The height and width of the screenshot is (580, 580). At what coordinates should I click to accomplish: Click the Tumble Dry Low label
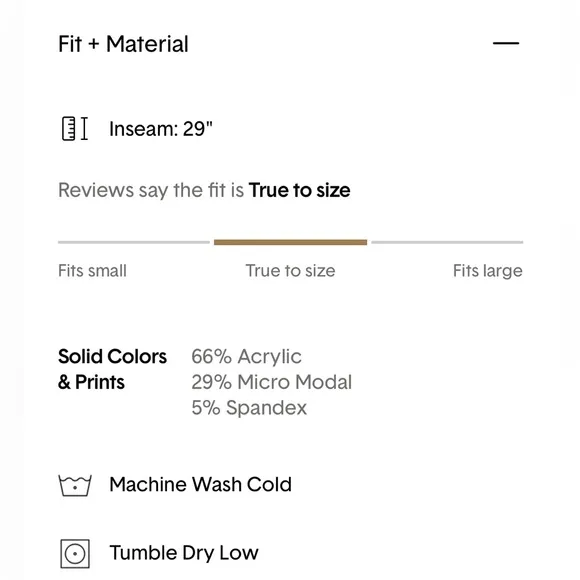[184, 553]
